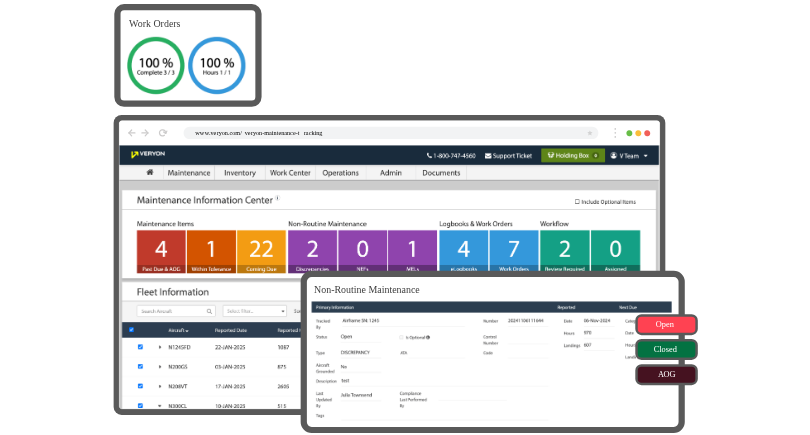The image size is (810, 435).
Task: Open the Select Filter dropdown
Action: pos(254,311)
